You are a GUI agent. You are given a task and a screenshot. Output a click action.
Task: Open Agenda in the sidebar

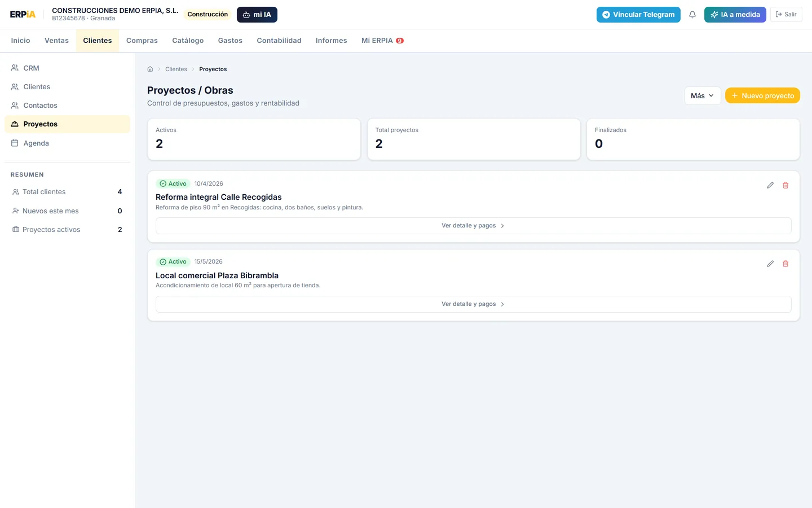click(x=67, y=143)
